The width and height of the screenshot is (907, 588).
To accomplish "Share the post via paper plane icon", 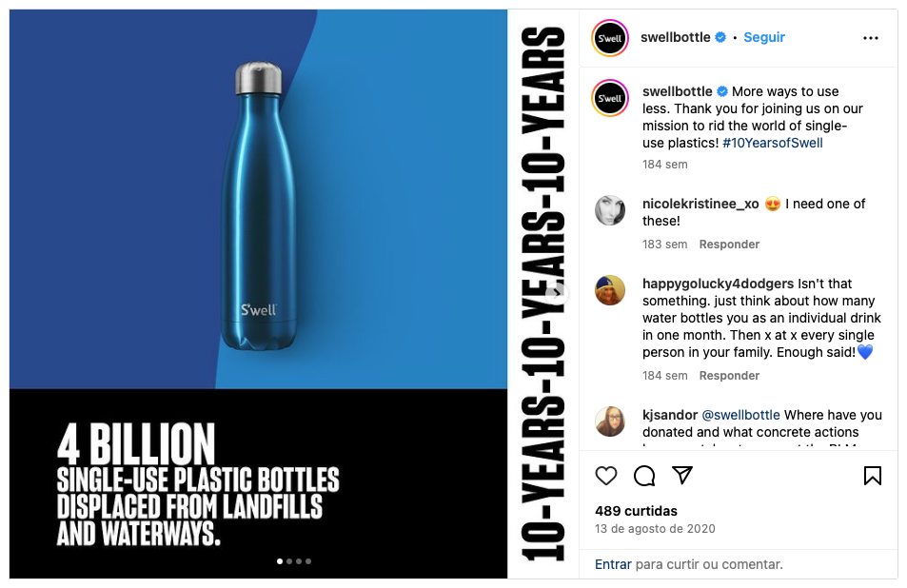I will [682, 476].
